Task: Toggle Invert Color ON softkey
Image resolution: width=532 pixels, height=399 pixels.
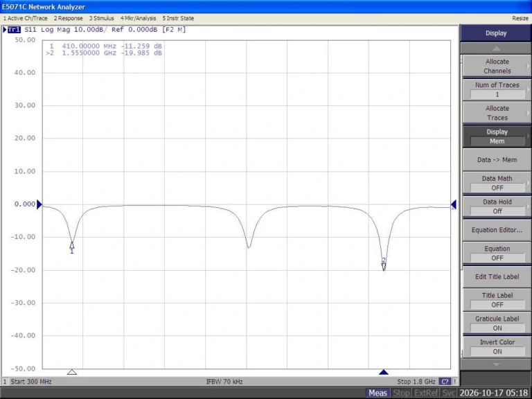Action: [497, 347]
